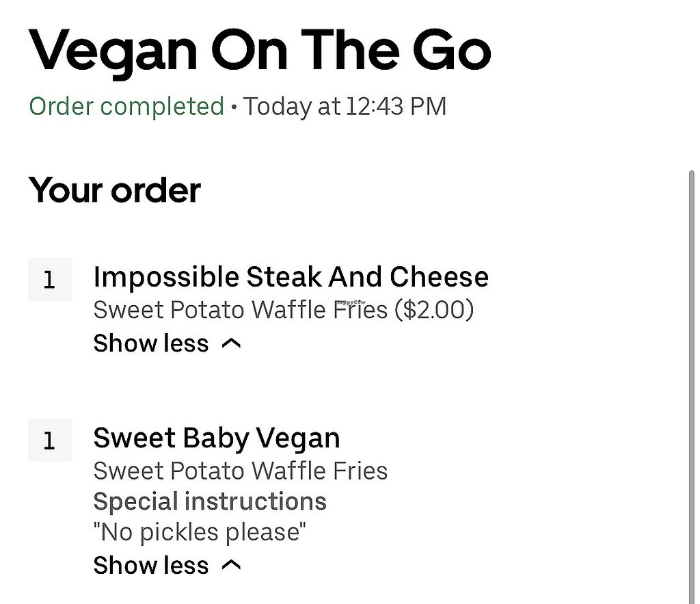
Task: Collapse Sweet Baby Vegan via Show less
Action: point(151,565)
